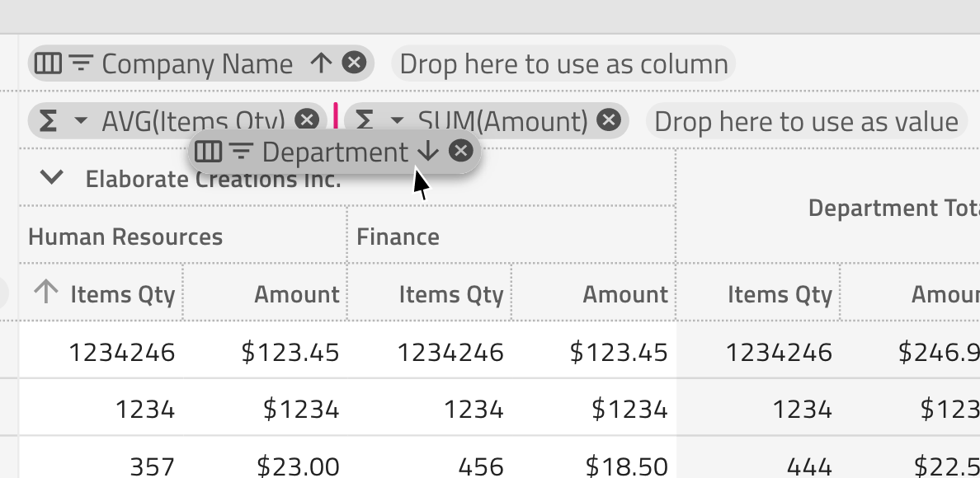Open the filter icon on the Company Name chip
Screen dimensions: 980x478
point(79,63)
